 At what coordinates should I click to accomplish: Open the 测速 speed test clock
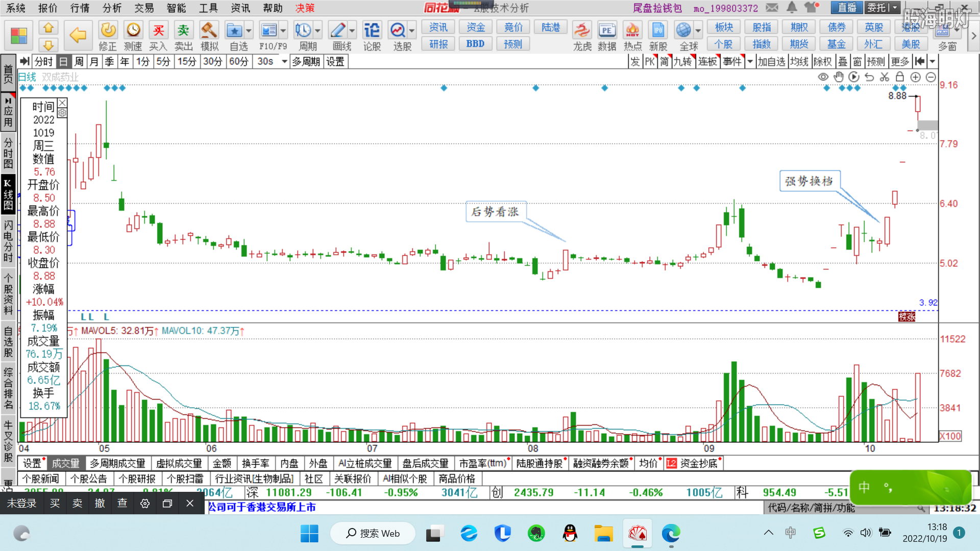click(x=133, y=31)
